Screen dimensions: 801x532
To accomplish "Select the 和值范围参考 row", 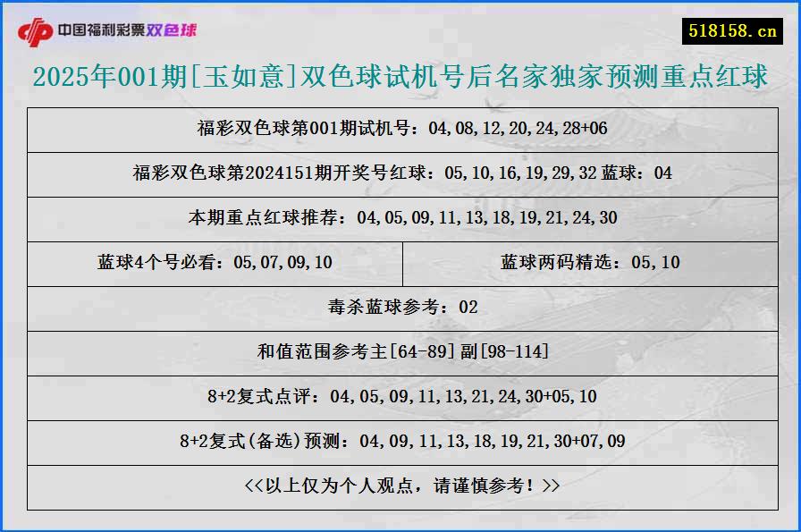I will [x=400, y=353].
